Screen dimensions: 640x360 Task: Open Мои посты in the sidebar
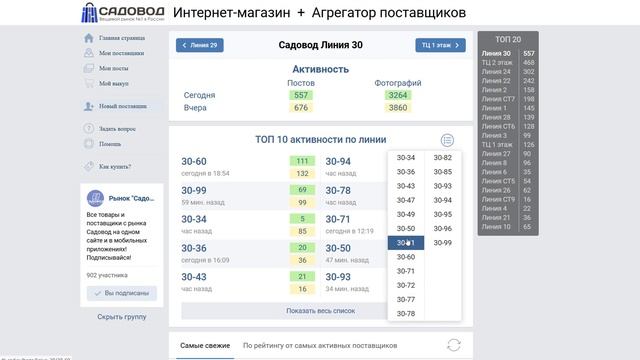(113, 68)
